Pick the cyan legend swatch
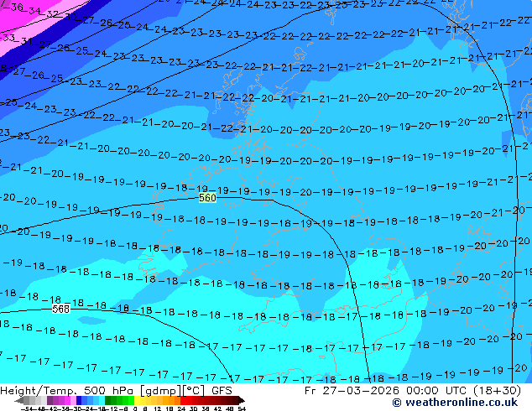This screenshot has width=532, height=411. coord(102,400)
